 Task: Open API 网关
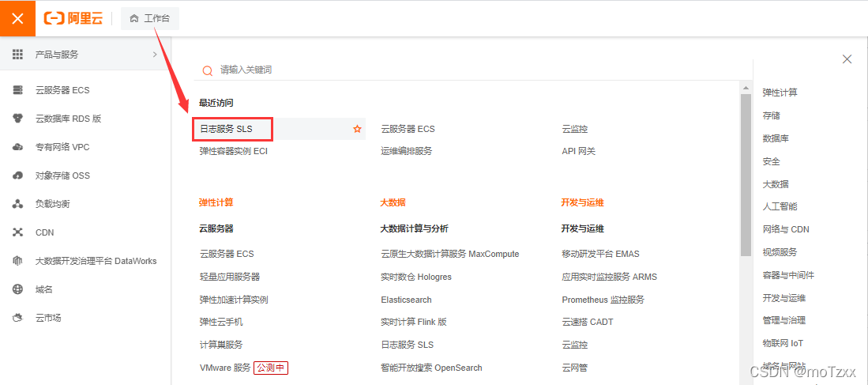pyautogui.click(x=578, y=151)
